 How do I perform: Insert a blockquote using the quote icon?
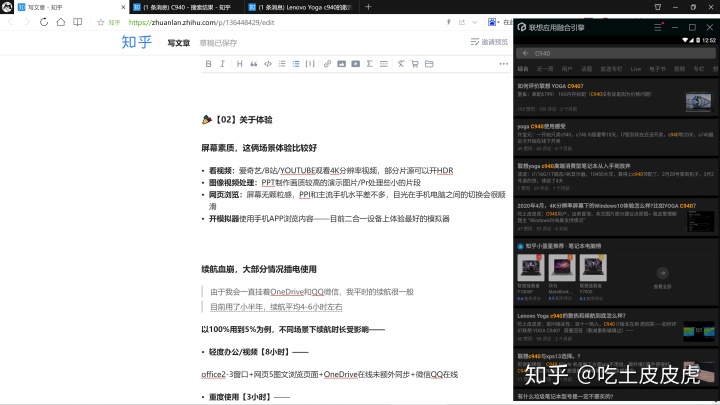click(x=253, y=64)
